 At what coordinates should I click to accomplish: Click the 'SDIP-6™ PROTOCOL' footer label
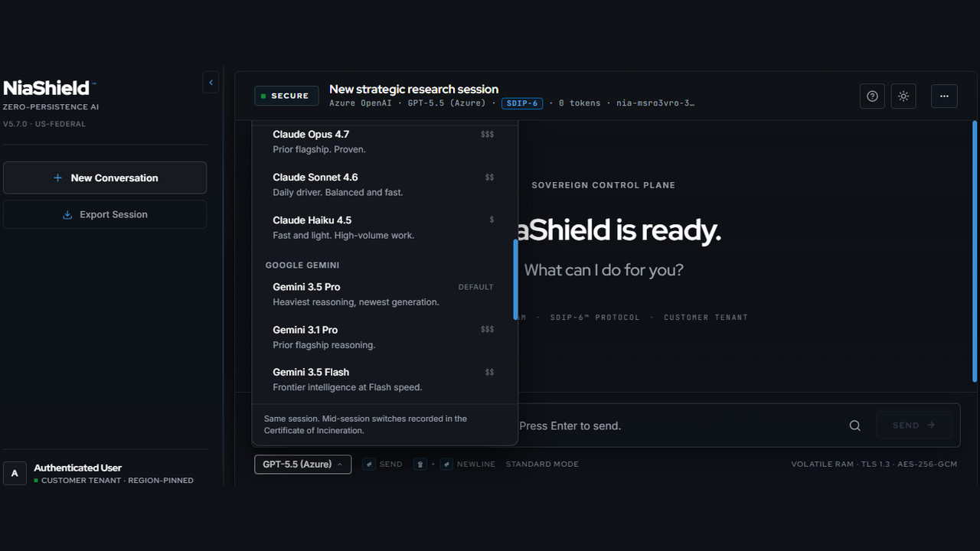coord(595,317)
